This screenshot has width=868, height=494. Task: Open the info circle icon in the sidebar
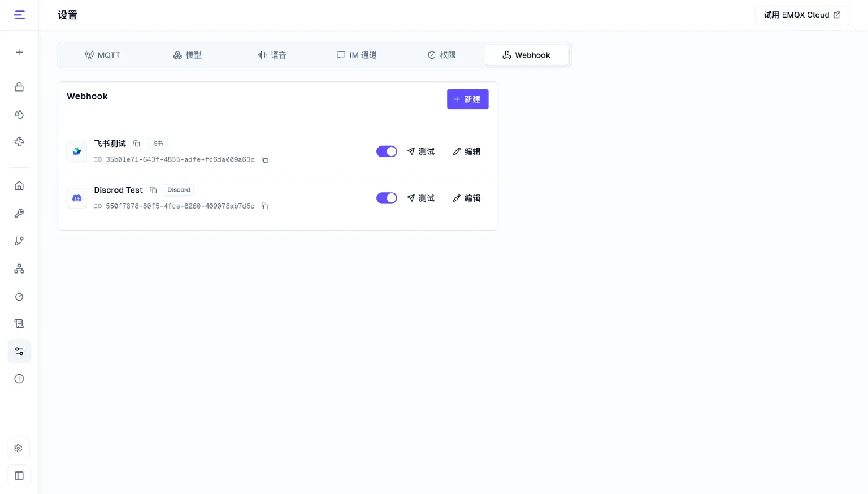tap(19, 379)
